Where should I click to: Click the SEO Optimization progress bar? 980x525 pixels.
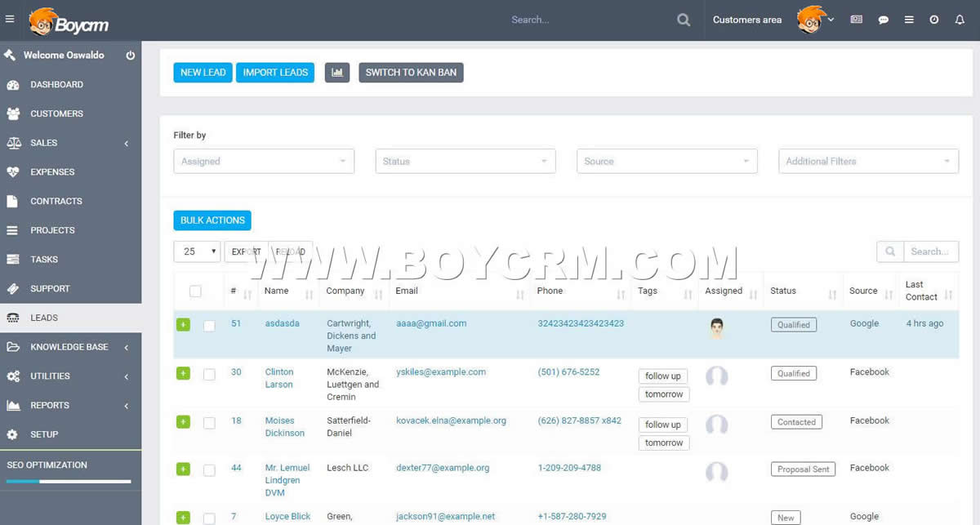[x=69, y=481]
